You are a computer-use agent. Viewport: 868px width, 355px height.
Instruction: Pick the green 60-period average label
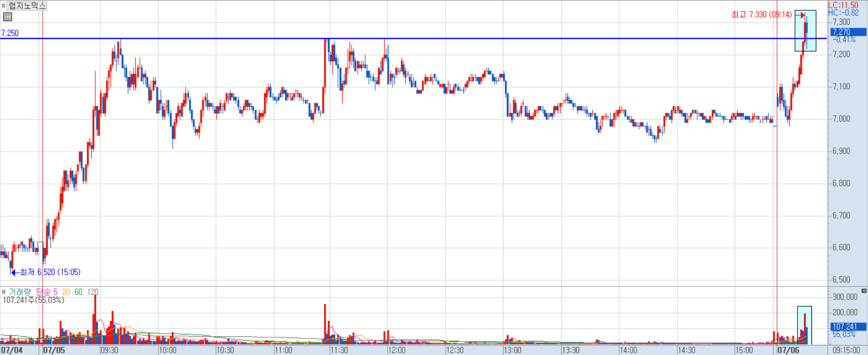coord(78,292)
